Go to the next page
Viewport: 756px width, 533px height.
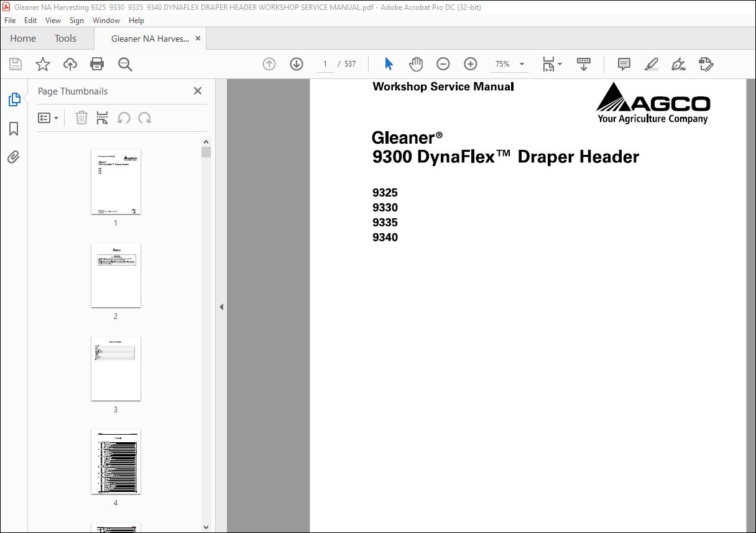(x=297, y=64)
